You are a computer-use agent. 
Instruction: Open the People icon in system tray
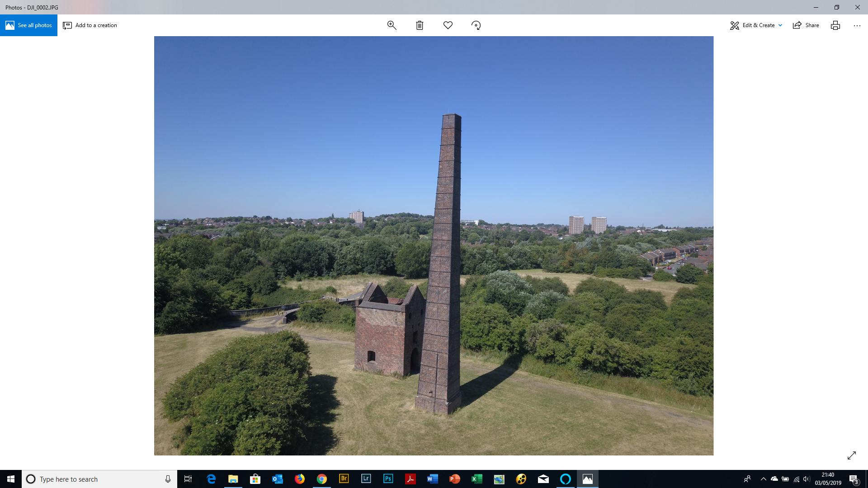point(747,479)
